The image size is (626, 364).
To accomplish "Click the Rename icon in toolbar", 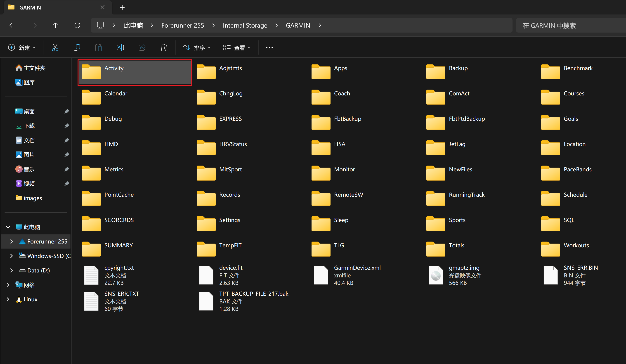I will (120, 47).
